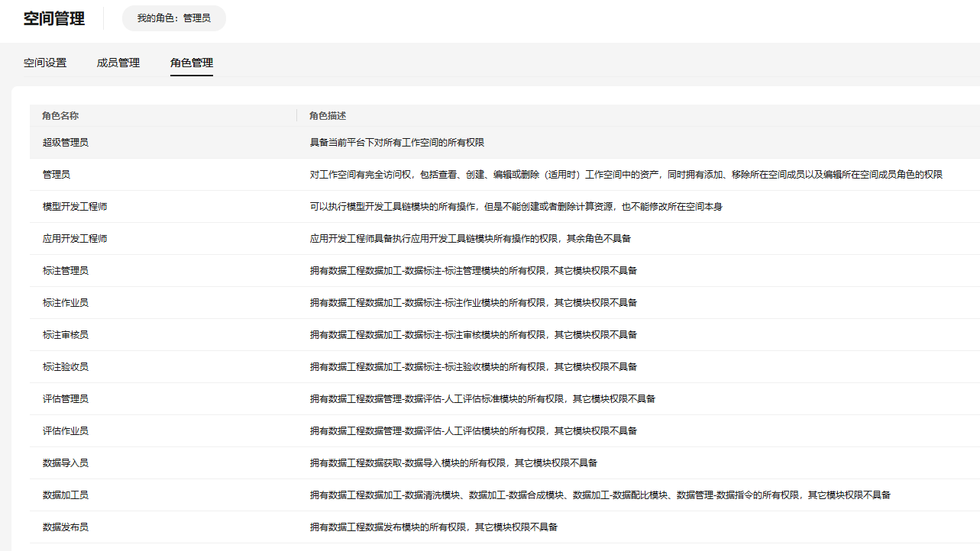The width and height of the screenshot is (980, 551).
Task: Select the 评估管理员 role name
Action: [66, 399]
